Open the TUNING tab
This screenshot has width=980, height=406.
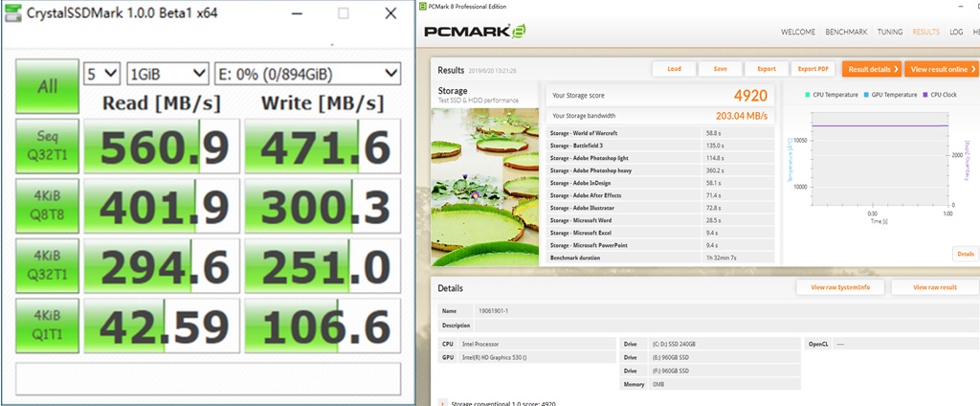891,32
